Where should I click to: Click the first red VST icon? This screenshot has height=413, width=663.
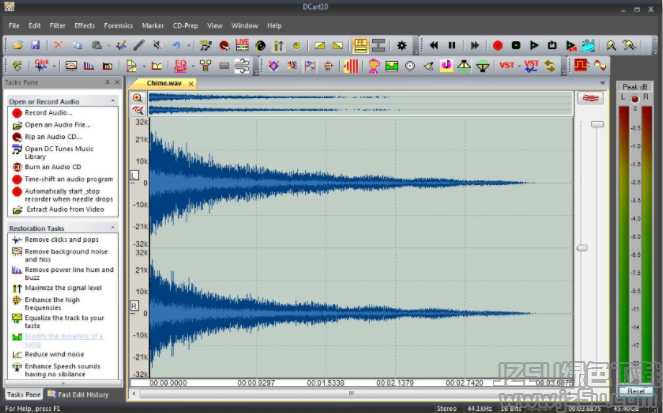tap(507, 66)
